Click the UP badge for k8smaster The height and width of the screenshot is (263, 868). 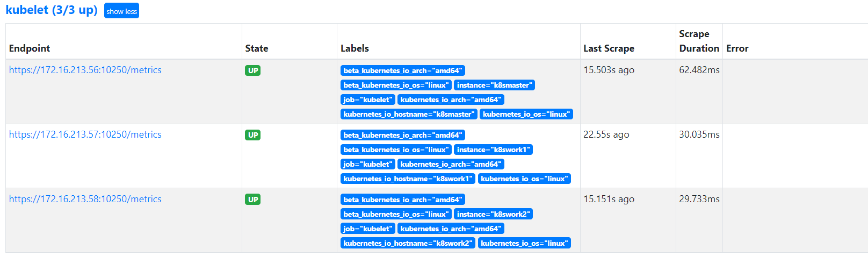pos(253,70)
